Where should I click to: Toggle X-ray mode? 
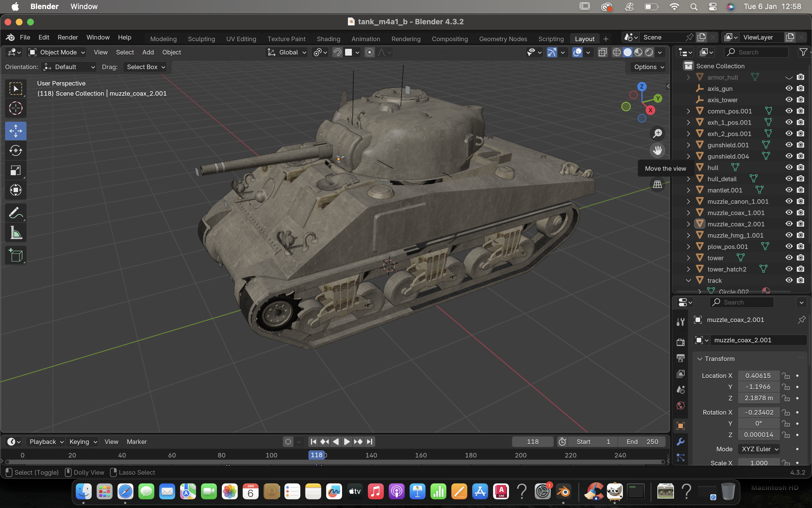click(603, 52)
